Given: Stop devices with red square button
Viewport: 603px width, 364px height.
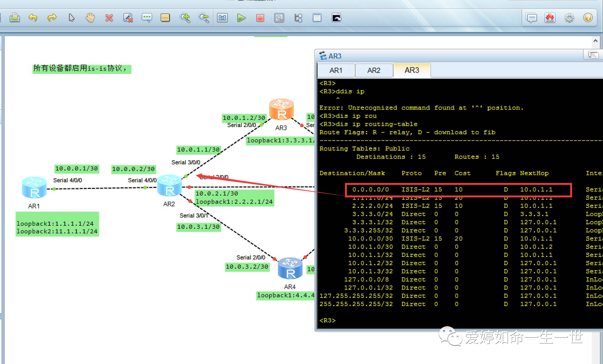Looking at the screenshot, I should coord(260,18).
